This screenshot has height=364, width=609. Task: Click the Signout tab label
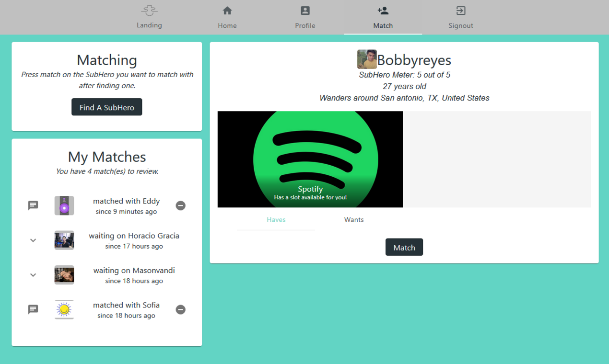click(x=461, y=26)
